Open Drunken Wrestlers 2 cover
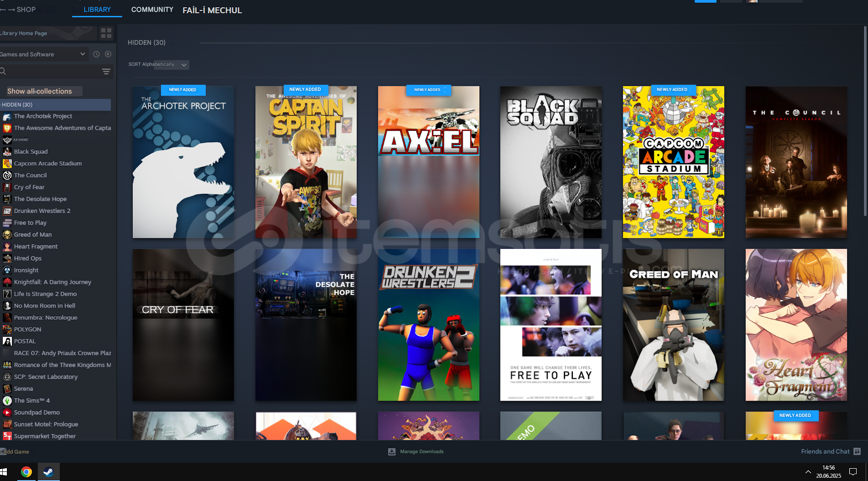 click(429, 325)
